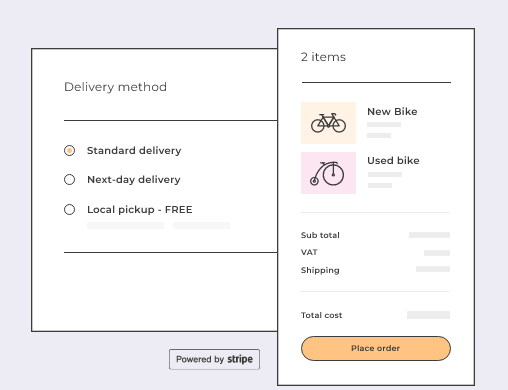Click the Standard delivery label text
Image resolution: width=508 pixels, height=390 pixels.
point(134,151)
